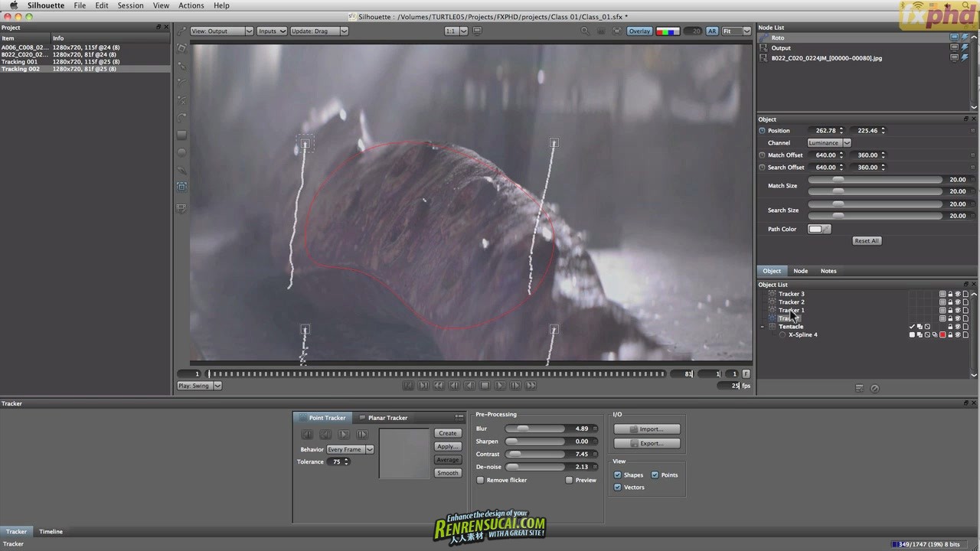Image resolution: width=980 pixels, height=551 pixels.
Task: Toggle the AR button above viewer
Action: click(712, 31)
